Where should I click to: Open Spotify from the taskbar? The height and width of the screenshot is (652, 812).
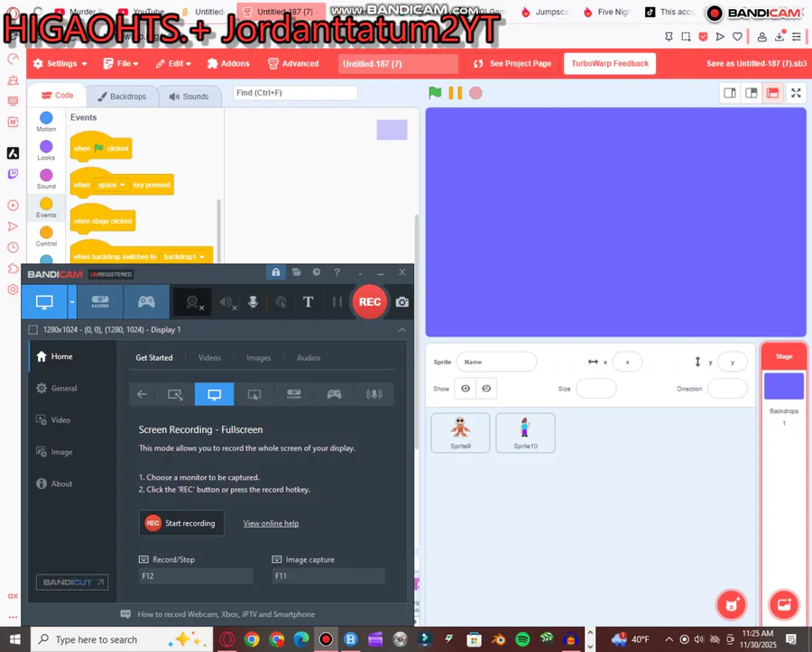coord(522,639)
